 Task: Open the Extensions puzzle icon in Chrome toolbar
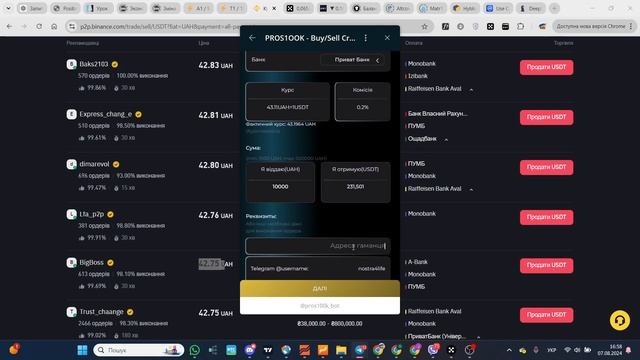[x=520, y=26]
